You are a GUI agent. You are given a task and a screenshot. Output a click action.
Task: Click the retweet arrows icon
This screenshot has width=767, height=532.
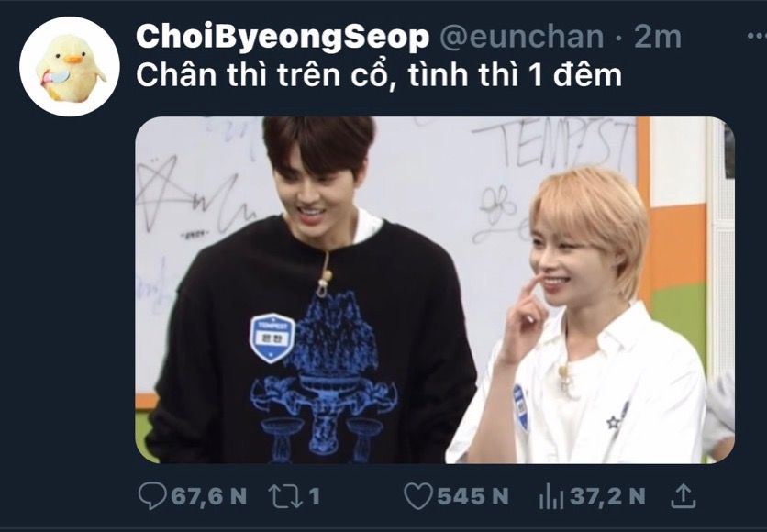point(285,496)
